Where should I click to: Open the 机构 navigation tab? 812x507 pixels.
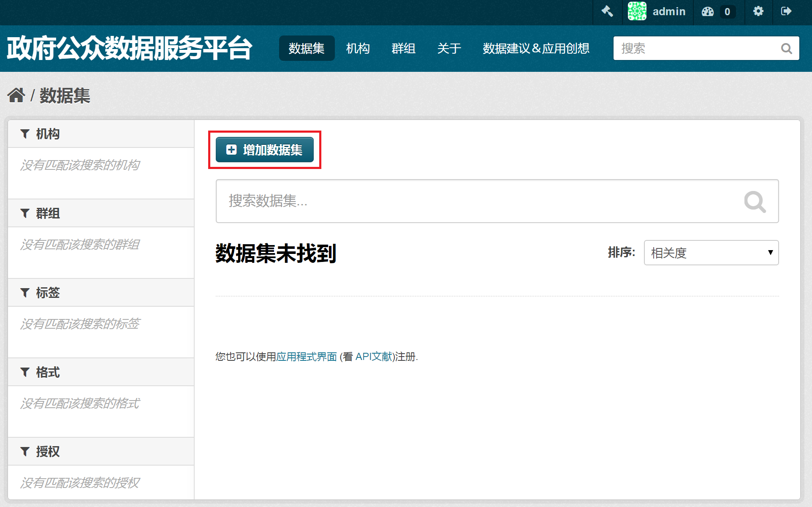pos(358,49)
